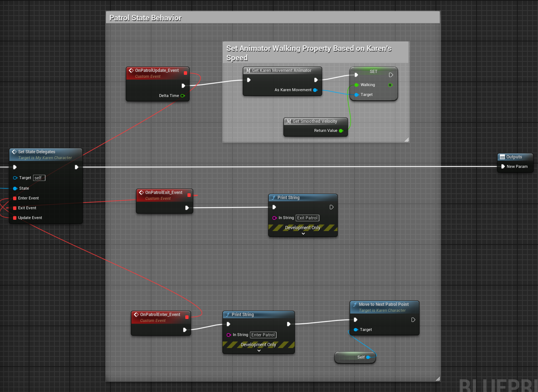Click the Return Value pin on Get Smoothed Velocity
538x392 pixels.
341,131
